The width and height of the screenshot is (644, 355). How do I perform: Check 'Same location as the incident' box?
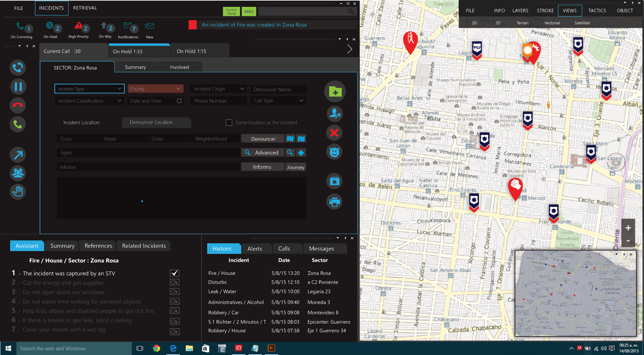point(229,123)
